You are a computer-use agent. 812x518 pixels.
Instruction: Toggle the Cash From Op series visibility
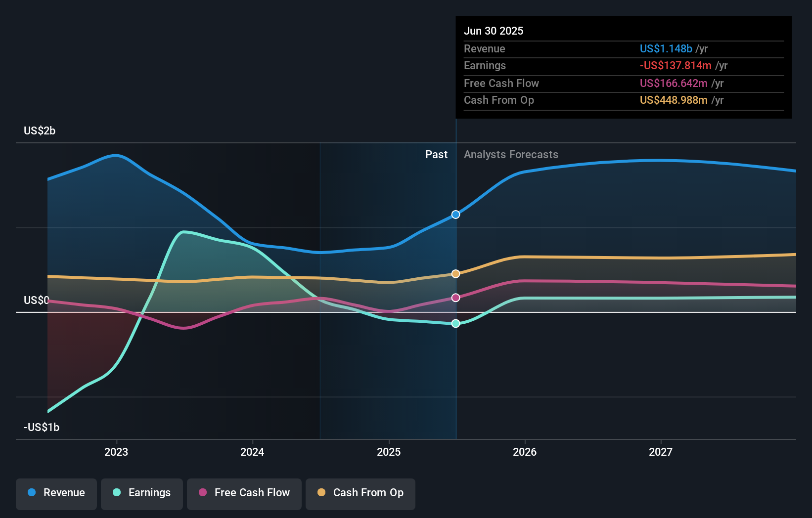tap(361, 493)
